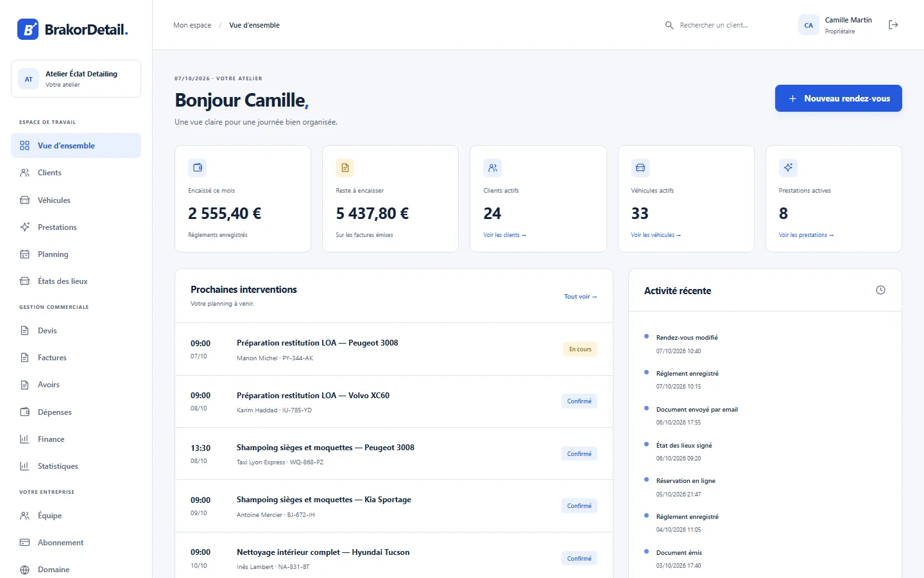Select Vue d'ensemble in the sidebar
Screen dimensions: 924x578
coord(76,146)
